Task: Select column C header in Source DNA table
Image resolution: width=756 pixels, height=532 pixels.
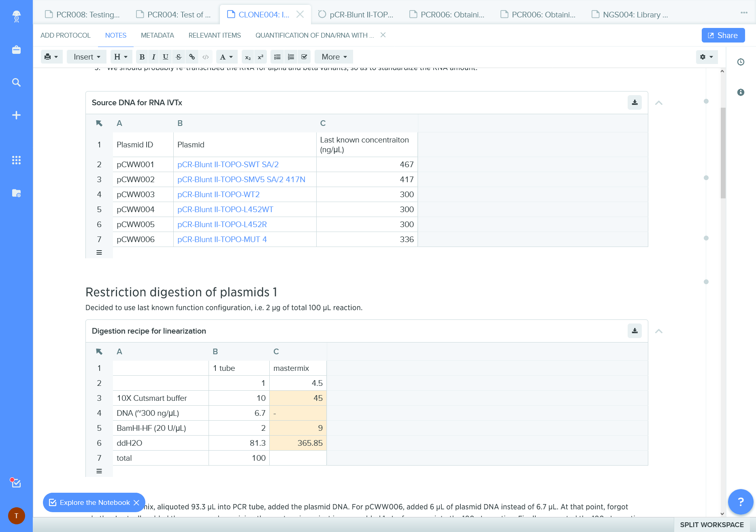Action: [x=367, y=123]
